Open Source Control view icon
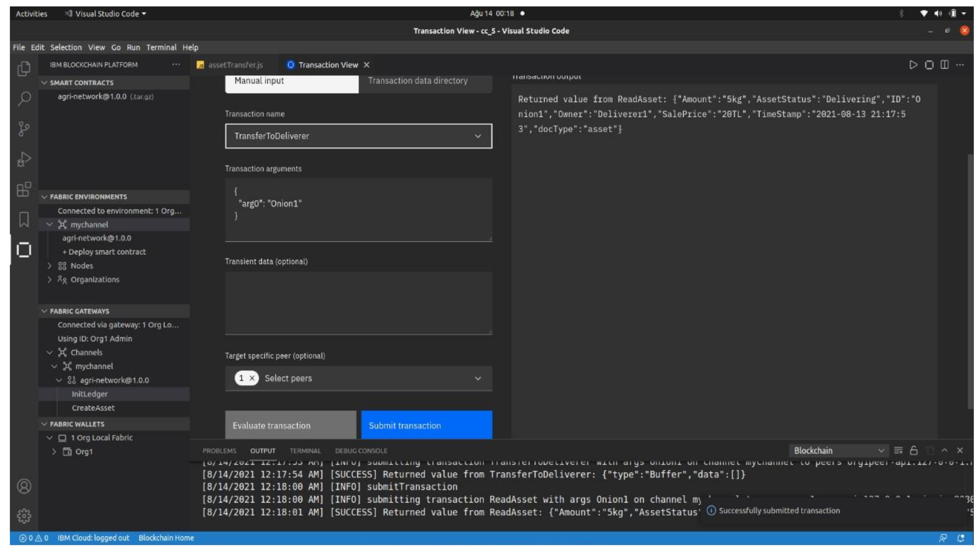Viewport: 980px width, 551px height. (x=24, y=129)
